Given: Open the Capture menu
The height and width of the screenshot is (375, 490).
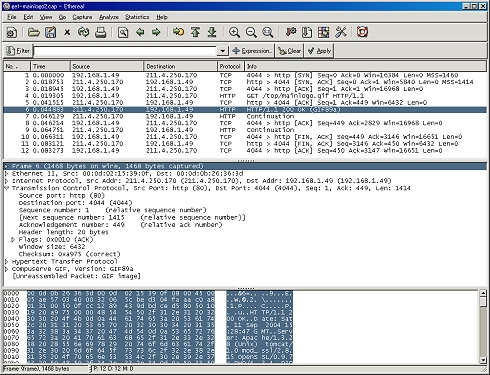Looking at the screenshot, I should tap(82, 17).
